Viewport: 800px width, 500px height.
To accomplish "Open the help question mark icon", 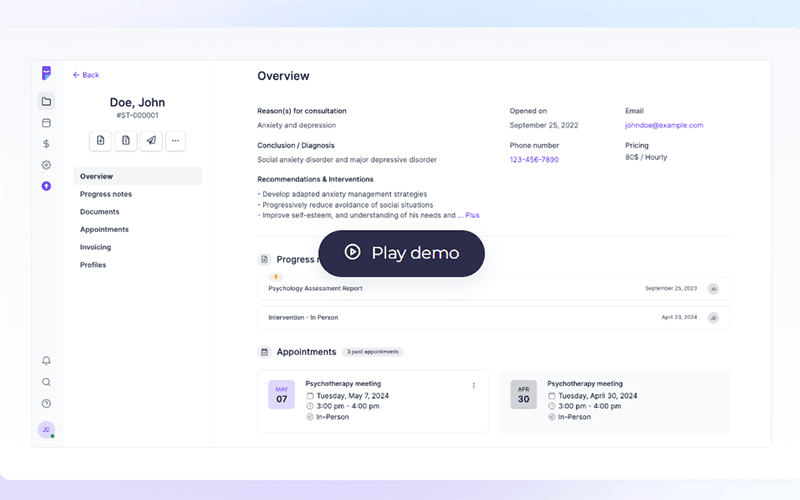I will click(x=46, y=404).
